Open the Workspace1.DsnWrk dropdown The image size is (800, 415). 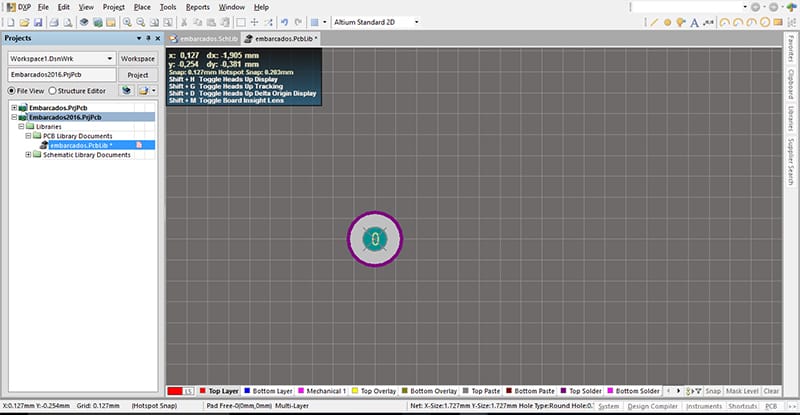[109, 59]
